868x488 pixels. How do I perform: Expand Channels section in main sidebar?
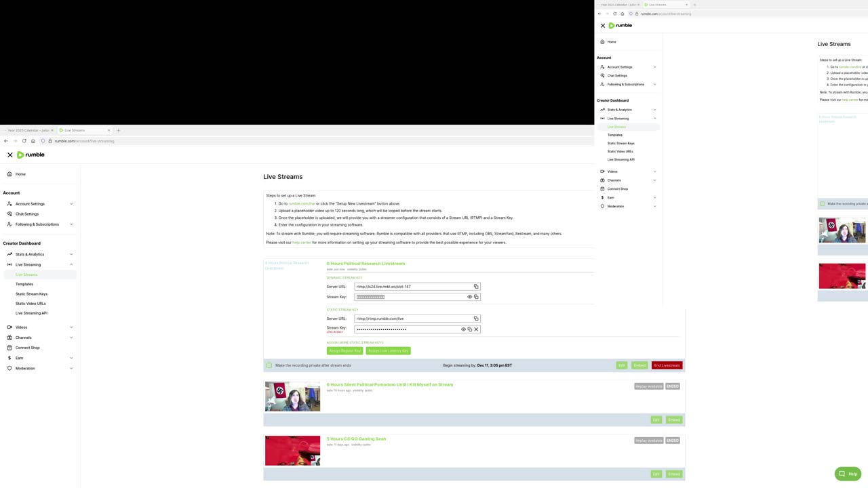(71, 338)
